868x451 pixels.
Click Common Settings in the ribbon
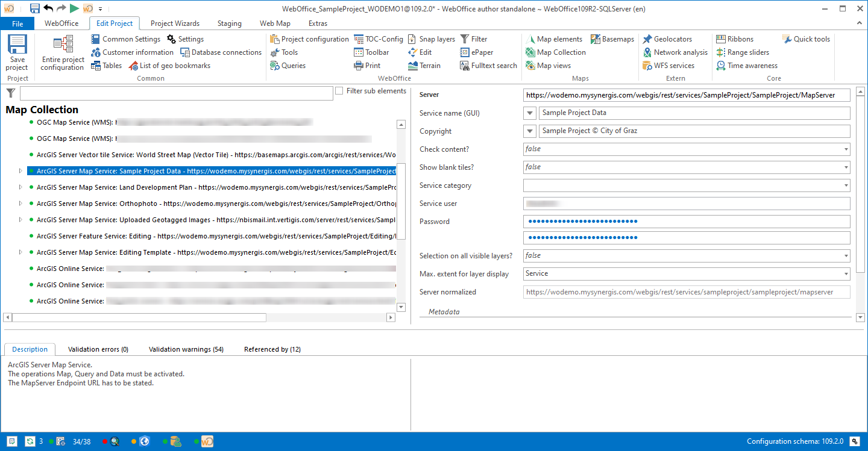click(x=127, y=39)
